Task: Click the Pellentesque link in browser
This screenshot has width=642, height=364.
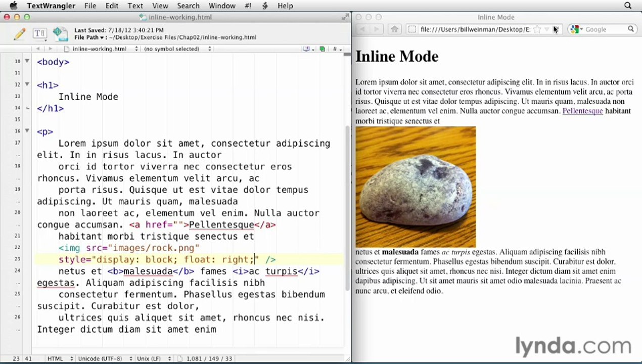Action: 582,111
